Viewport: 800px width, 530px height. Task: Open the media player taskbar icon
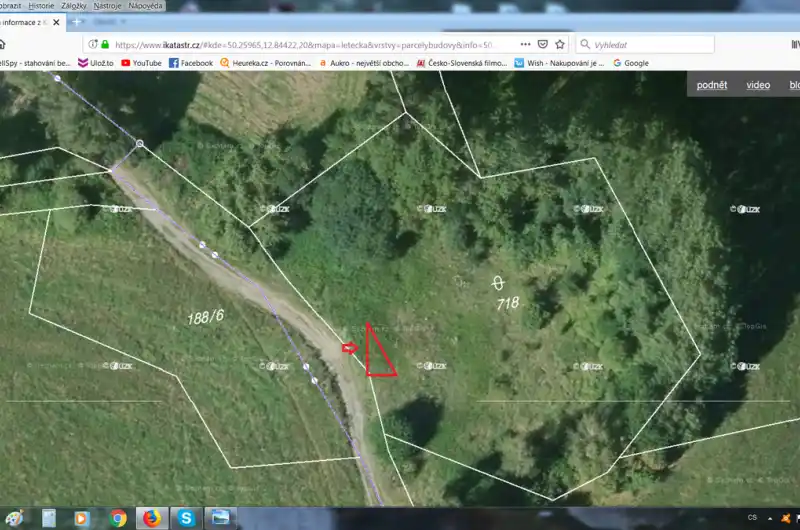pyautogui.click(x=81, y=519)
